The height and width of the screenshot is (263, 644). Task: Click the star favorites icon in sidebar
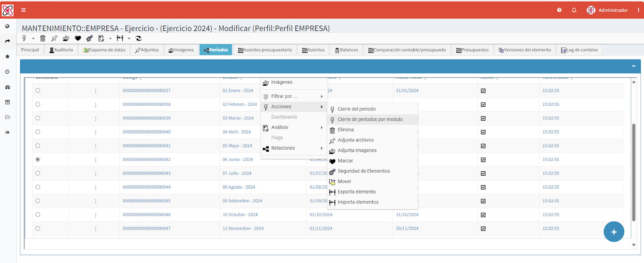[x=7, y=56]
